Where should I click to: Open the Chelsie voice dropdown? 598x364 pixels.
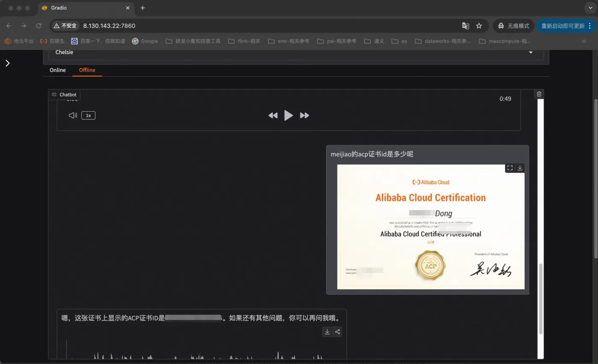pyautogui.click(x=296, y=52)
